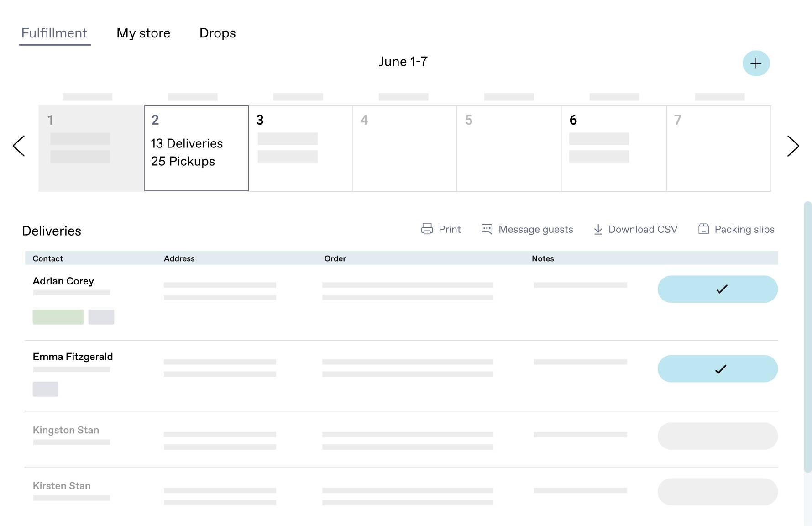Click the plus add button
This screenshot has height=526, width=812.
(756, 63)
